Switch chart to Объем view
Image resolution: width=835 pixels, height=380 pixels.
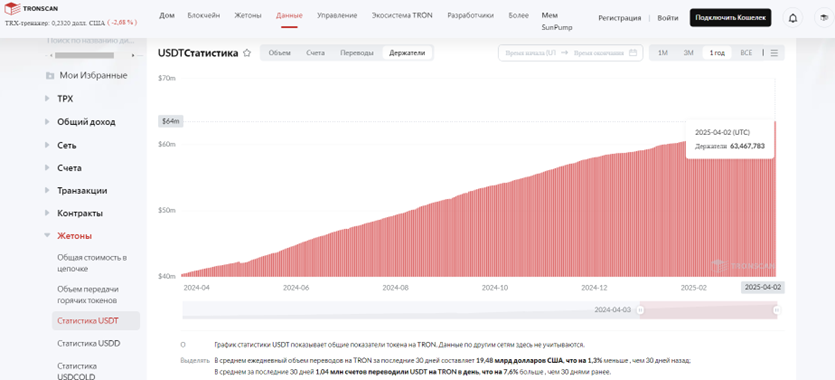[280, 53]
